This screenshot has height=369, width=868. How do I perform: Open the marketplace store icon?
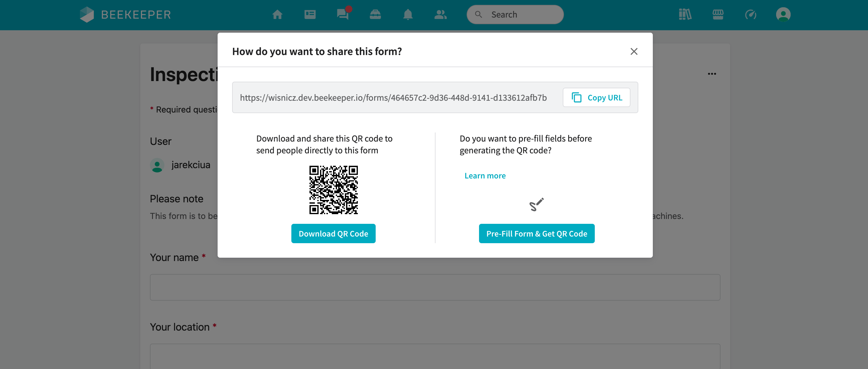pos(718,15)
